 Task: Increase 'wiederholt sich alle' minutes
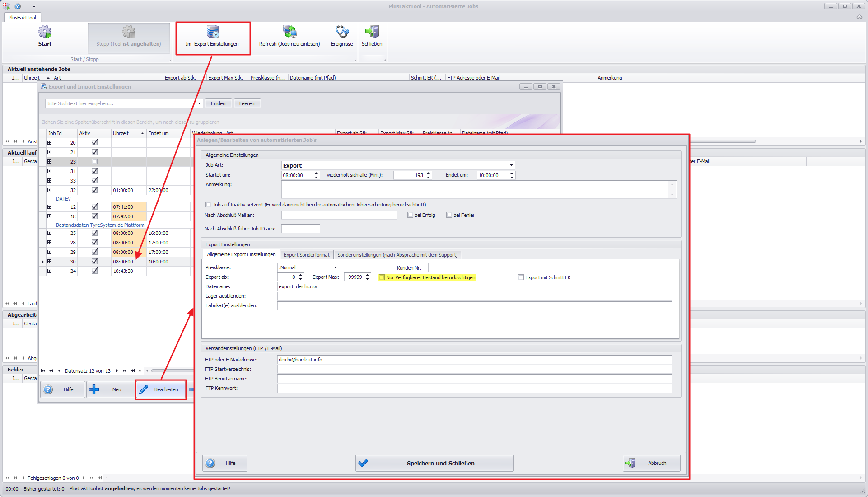(429, 173)
